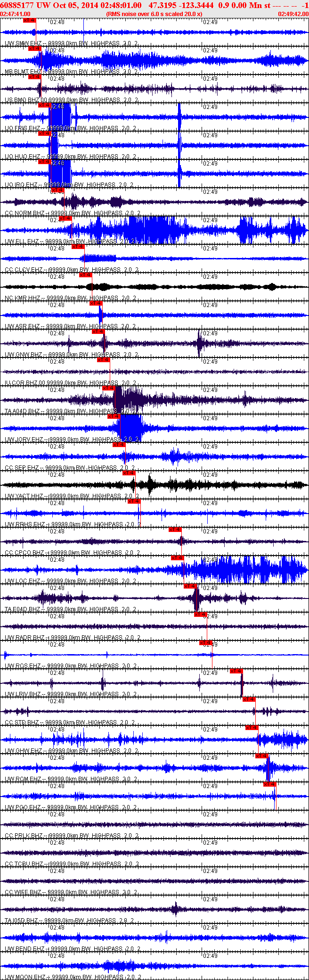Select the UW LRIV BHZ station label

point(70,694)
